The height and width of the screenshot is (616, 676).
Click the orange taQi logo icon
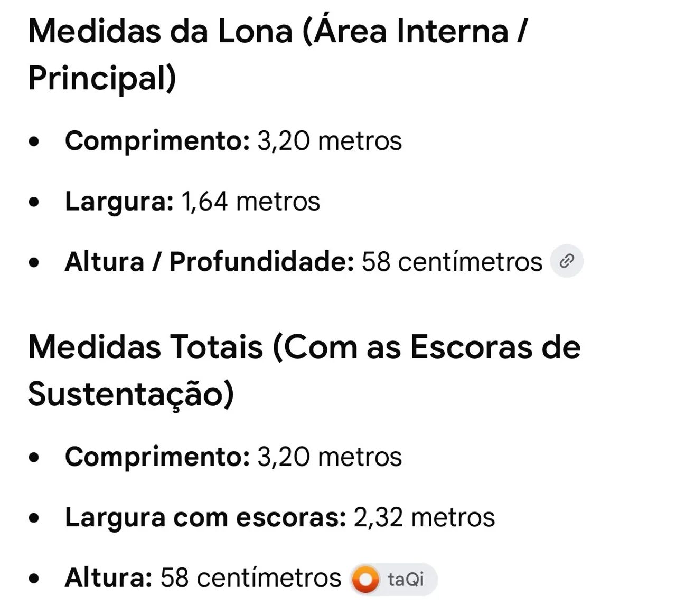365,579
